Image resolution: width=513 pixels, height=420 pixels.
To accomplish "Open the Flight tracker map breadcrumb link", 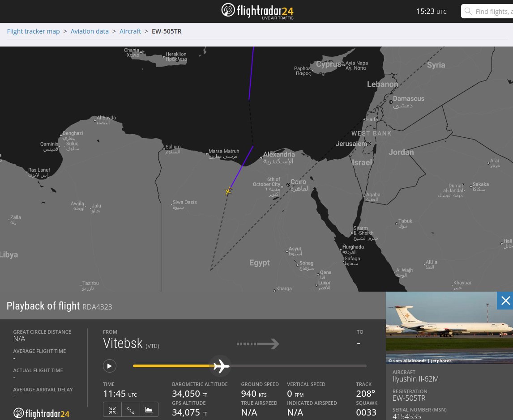I will pyautogui.click(x=34, y=31).
